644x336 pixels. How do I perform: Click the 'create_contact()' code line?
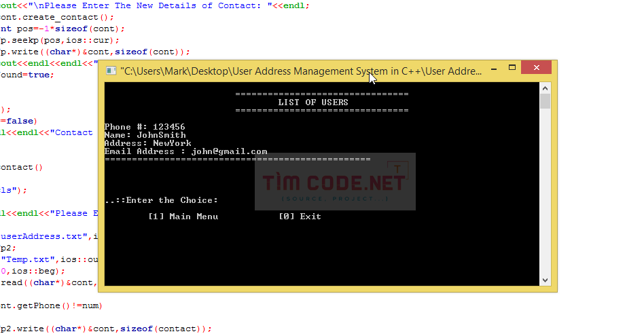(57, 17)
